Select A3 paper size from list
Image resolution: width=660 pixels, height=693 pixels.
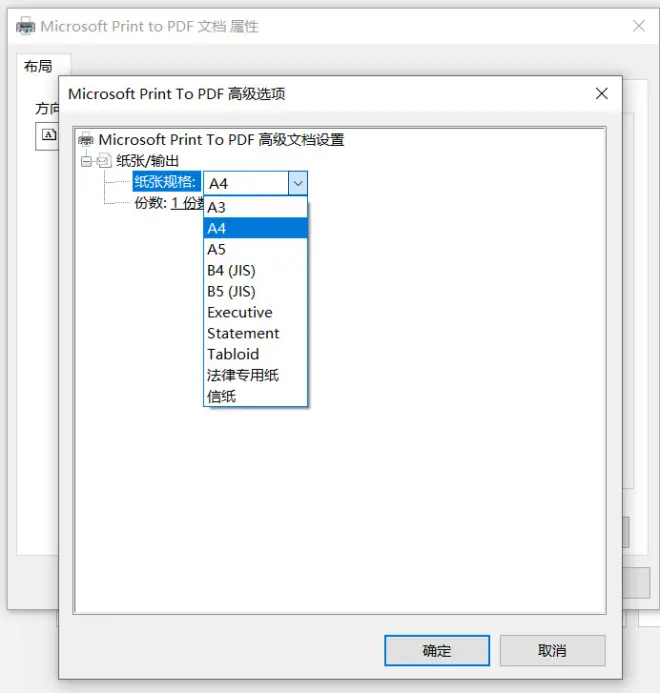(256, 207)
